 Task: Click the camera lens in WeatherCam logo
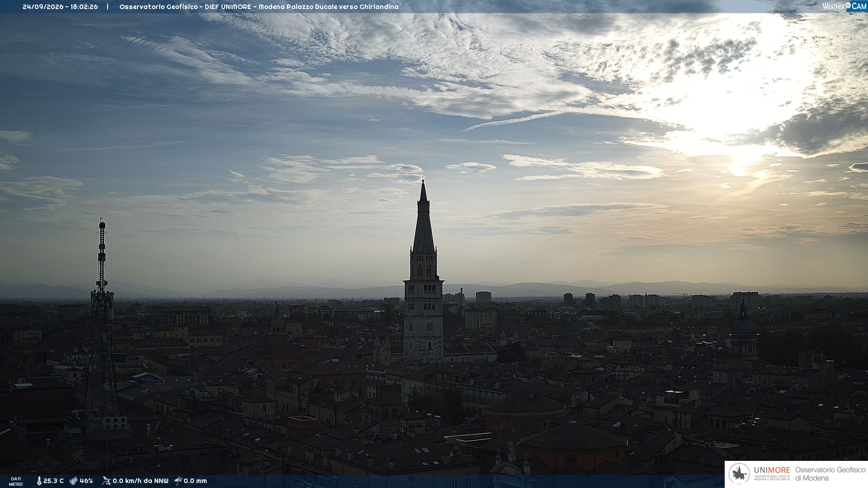click(x=848, y=5)
